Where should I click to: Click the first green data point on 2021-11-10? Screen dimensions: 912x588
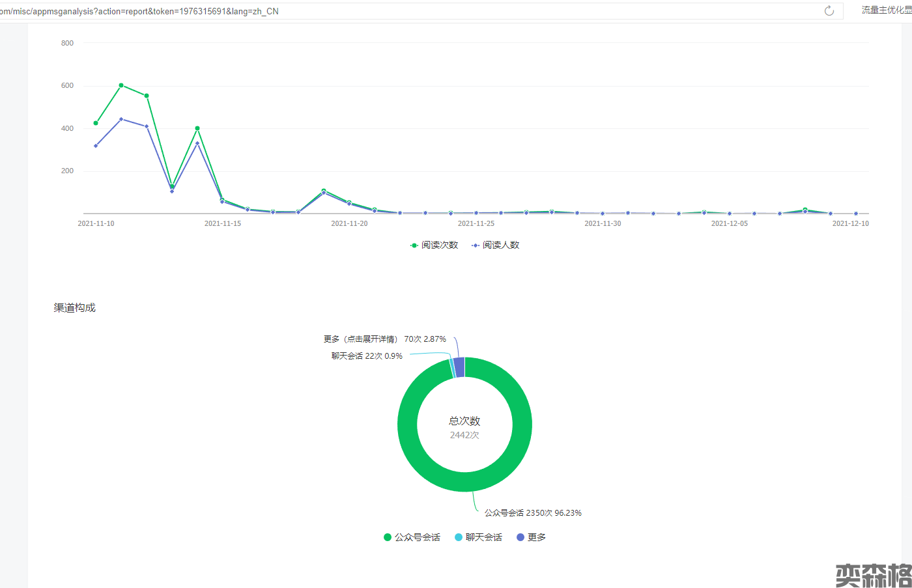click(x=96, y=123)
